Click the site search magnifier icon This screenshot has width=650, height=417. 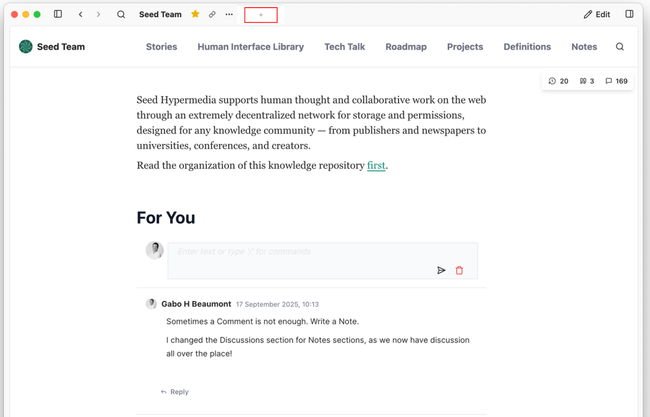pos(620,47)
